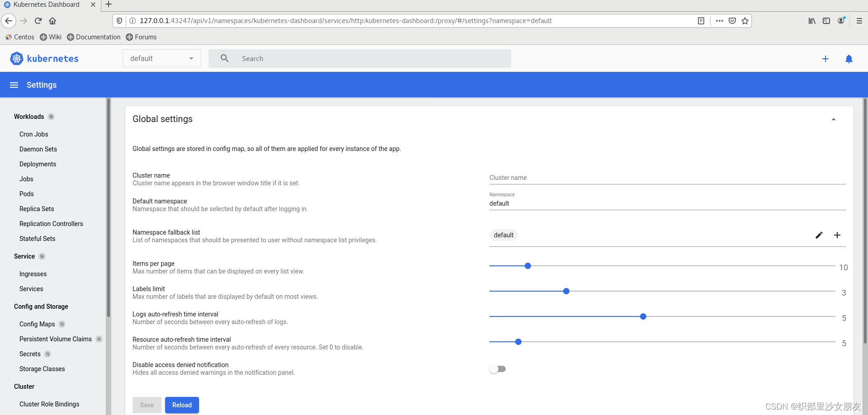Click the tracking protection shield icon
This screenshot has height=415, width=868.
tap(119, 21)
